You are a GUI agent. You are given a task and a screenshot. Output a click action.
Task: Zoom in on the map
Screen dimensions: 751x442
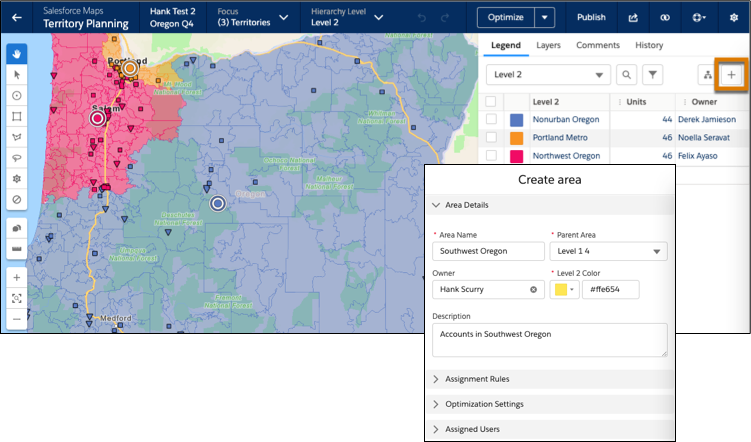[17, 278]
